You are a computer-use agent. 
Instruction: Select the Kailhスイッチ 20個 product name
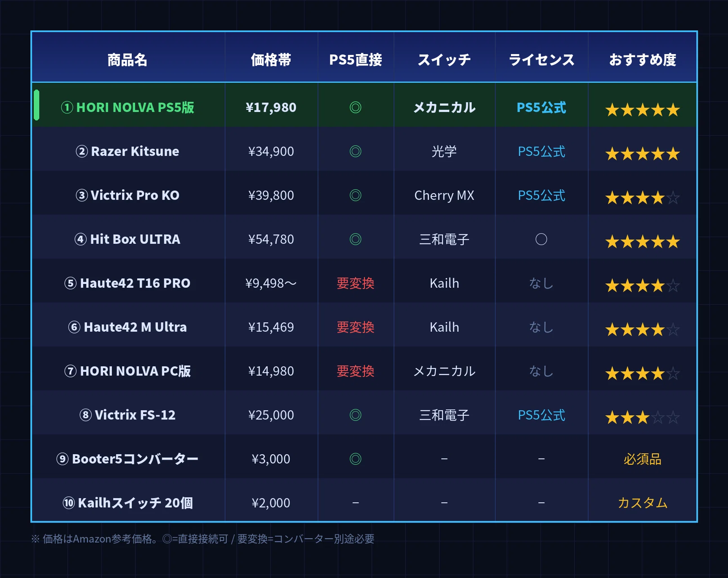click(x=128, y=503)
